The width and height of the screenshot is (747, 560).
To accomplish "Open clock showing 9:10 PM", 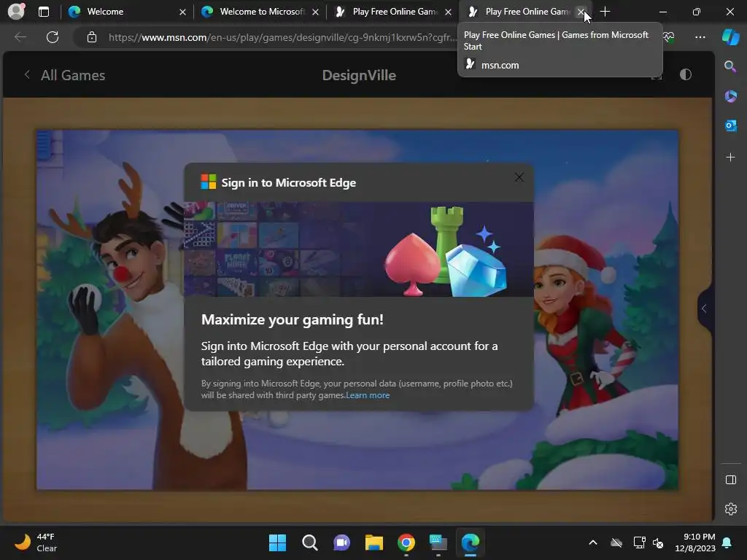I will point(695,542).
